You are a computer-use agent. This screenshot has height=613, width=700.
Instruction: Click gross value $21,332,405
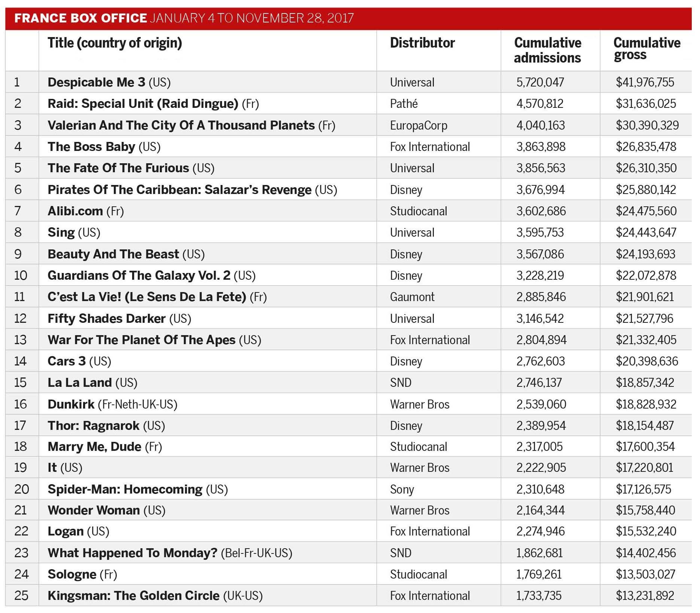(x=646, y=340)
